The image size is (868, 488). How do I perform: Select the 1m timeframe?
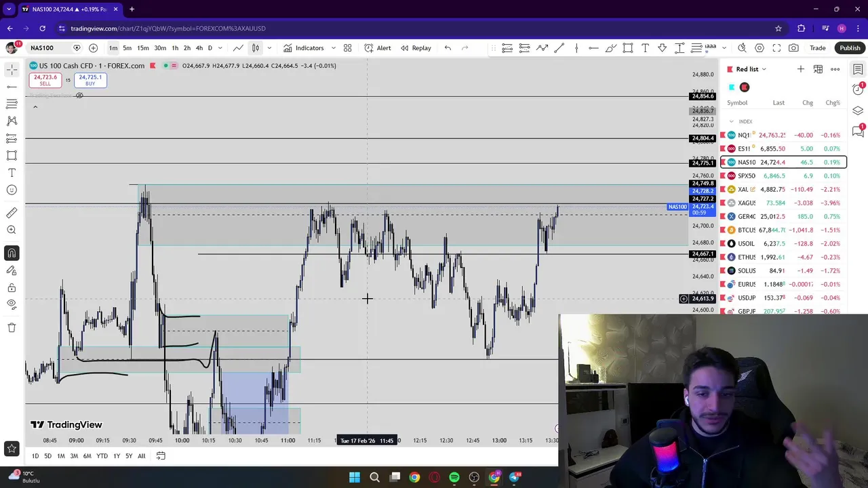[113, 48]
